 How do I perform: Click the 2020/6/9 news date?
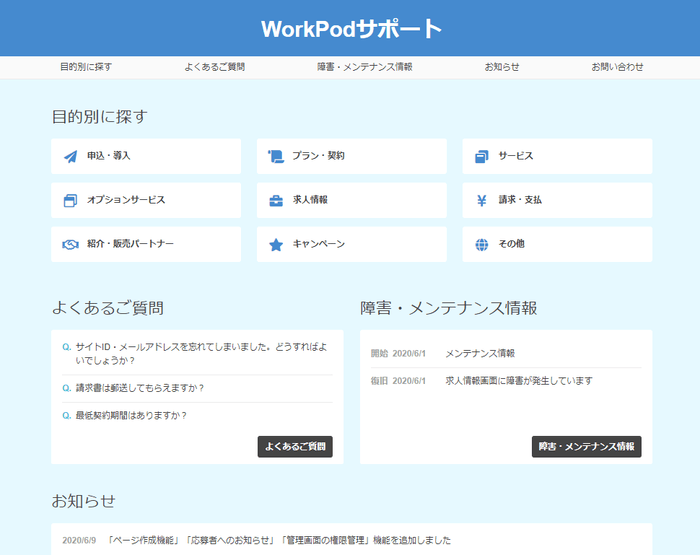79,540
